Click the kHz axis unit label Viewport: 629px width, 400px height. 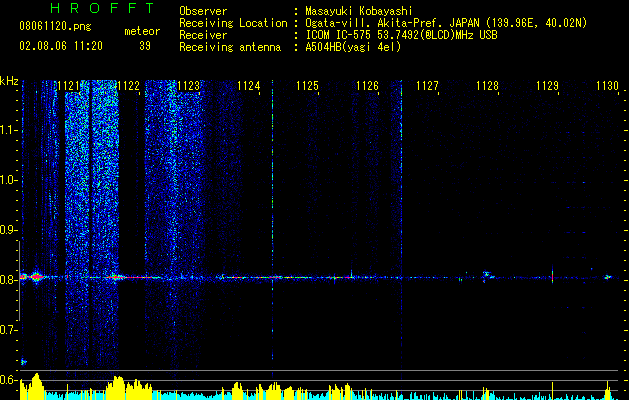pos(9,81)
